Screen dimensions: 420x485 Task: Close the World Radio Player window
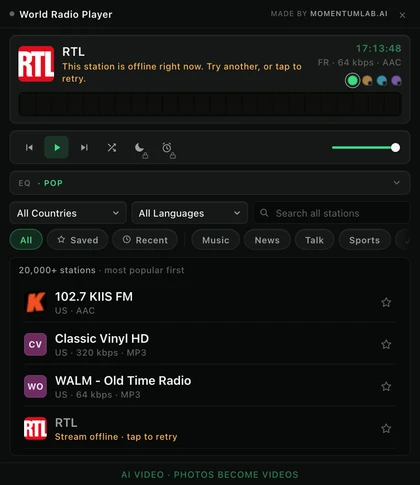coord(402,15)
